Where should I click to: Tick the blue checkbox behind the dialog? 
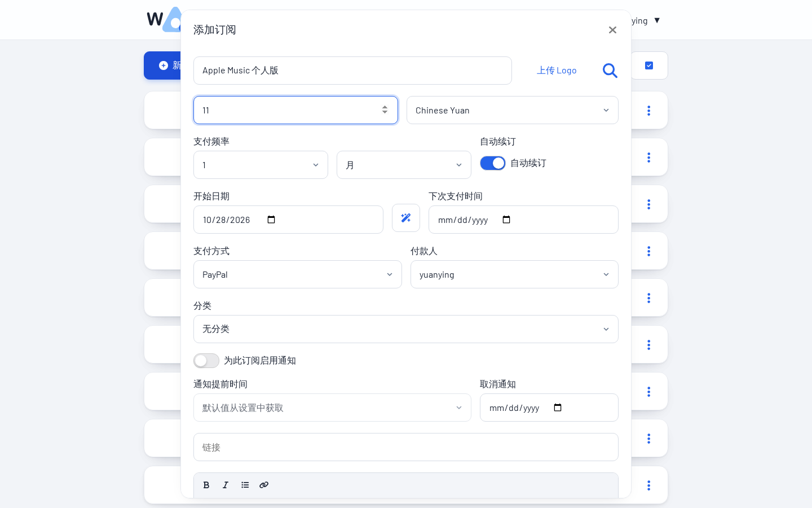tap(649, 65)
